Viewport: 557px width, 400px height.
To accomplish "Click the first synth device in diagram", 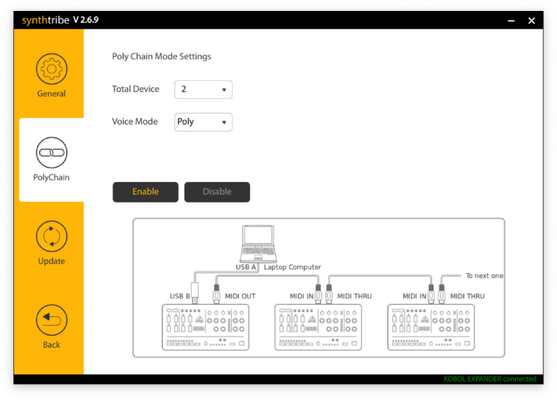I will tap(205, 327).
